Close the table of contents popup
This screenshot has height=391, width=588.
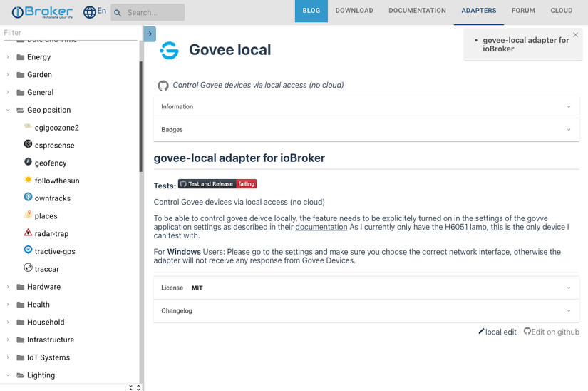coord(575,35)
